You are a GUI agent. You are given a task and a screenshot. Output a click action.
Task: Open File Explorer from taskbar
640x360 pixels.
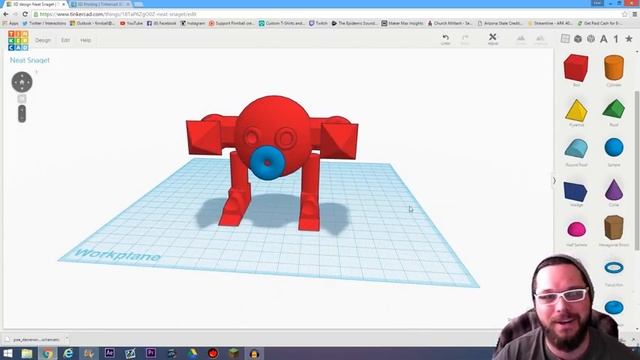click(x=27, y=353)
